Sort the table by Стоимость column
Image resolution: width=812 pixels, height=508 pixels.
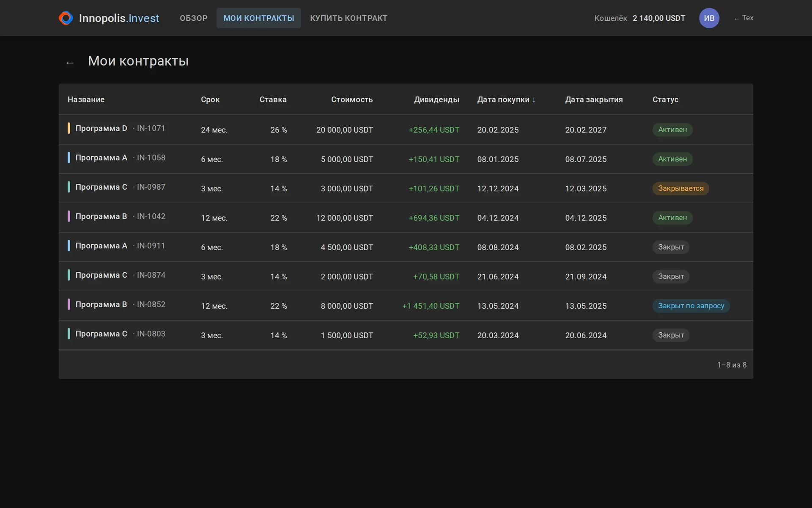(x=352, y=99)
